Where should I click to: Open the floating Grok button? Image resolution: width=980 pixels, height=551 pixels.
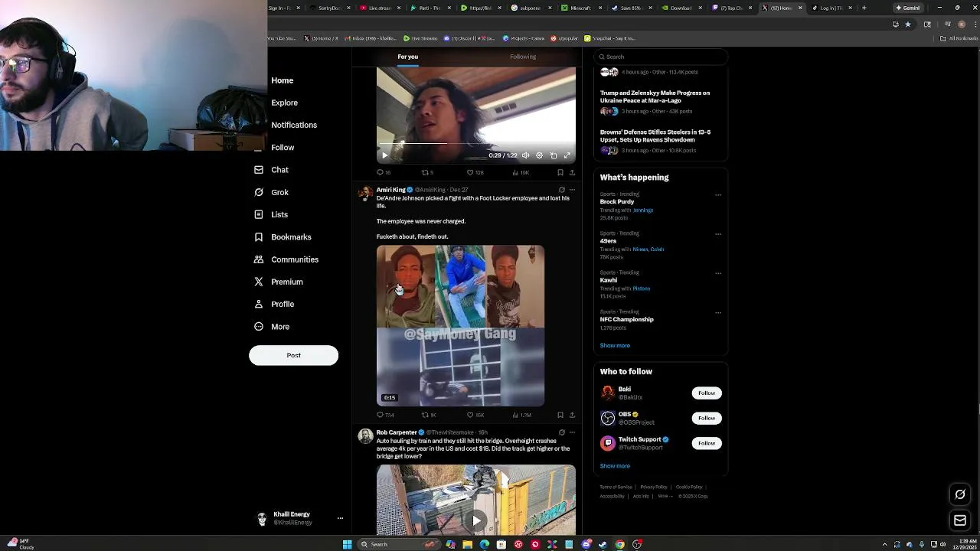tap(960, 494)
